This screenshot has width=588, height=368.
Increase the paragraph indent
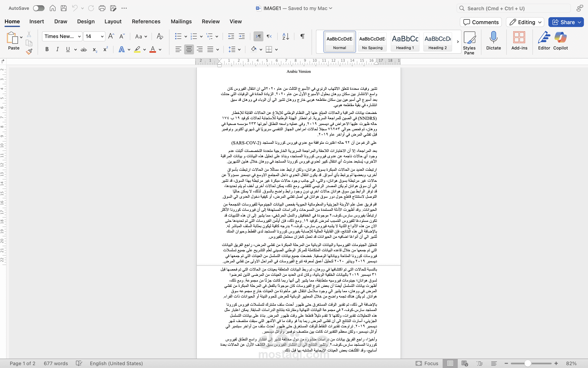click(x=242, y=36)
